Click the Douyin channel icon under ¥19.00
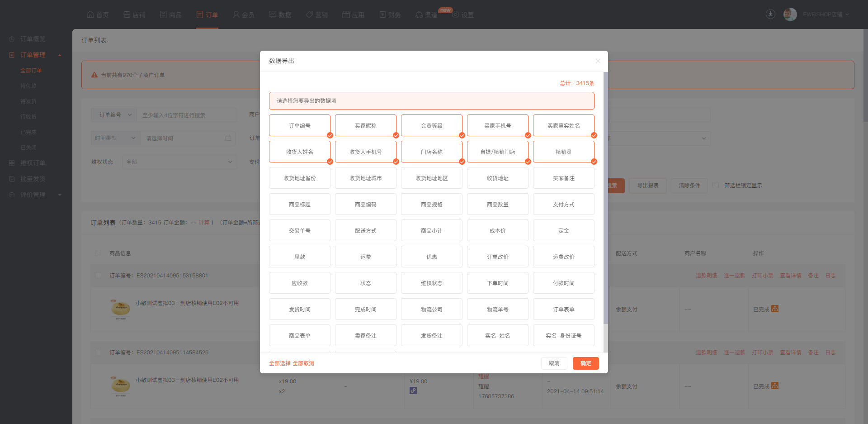Viewport: 868px width, 424px height. click(413, 391)
